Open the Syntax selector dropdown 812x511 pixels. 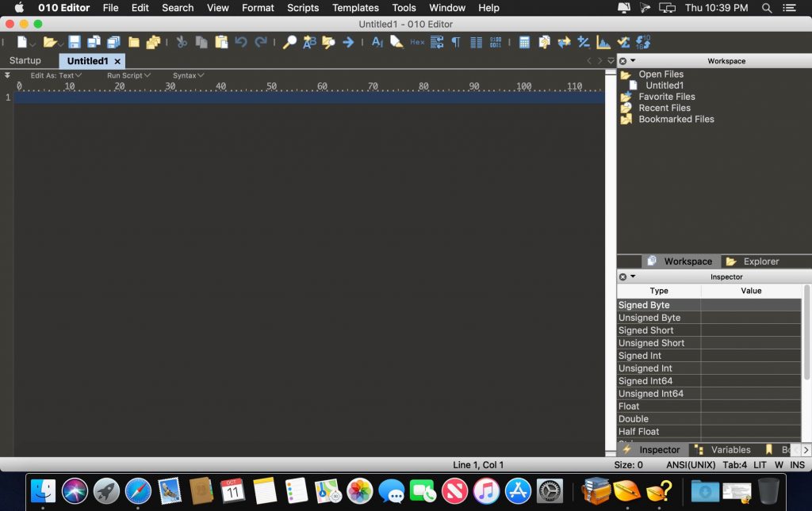(x=187, y=75)
